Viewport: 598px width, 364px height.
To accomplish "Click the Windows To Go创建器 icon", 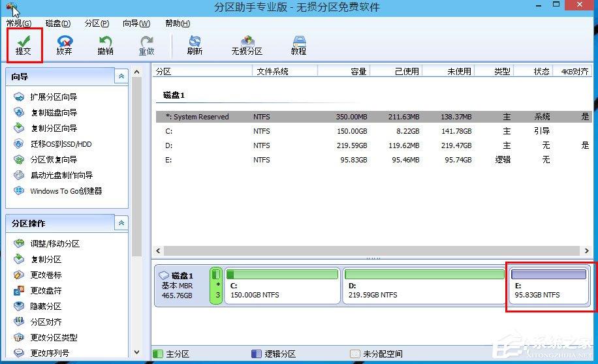I will tap(19, 190).
